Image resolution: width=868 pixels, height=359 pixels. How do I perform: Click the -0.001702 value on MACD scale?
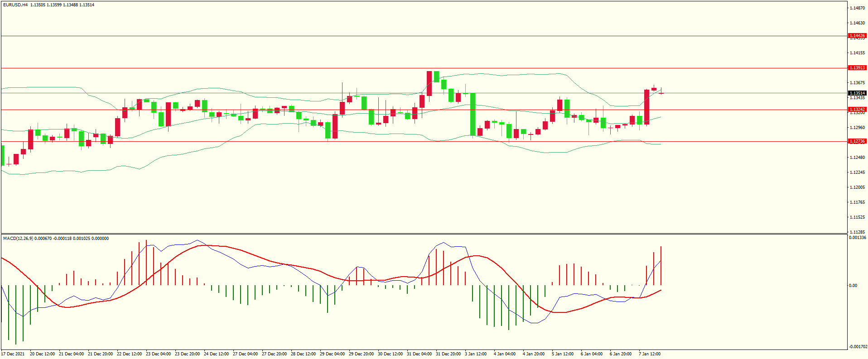click(x=858, y=347)
